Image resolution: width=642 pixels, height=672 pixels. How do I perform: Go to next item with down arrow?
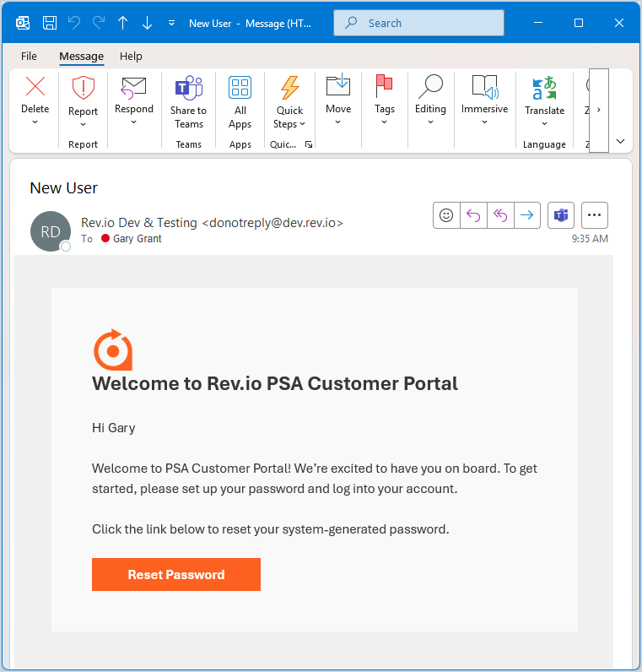(147, 23)
